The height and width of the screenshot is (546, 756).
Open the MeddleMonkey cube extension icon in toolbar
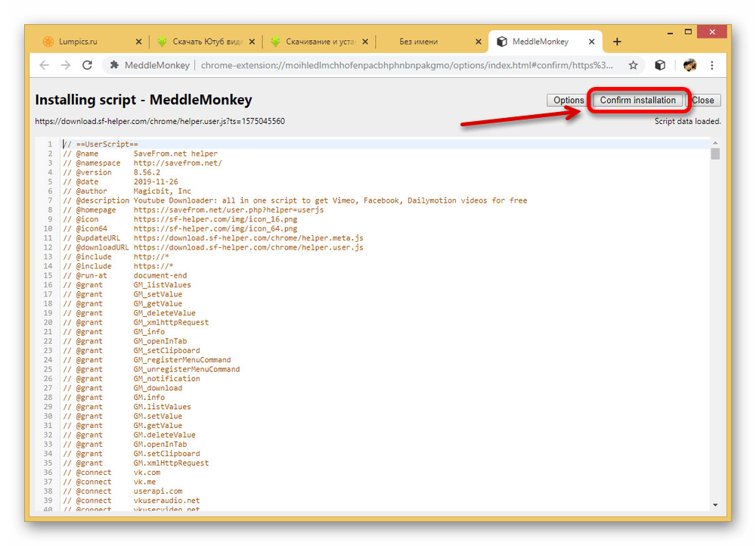tap(660, 65)
